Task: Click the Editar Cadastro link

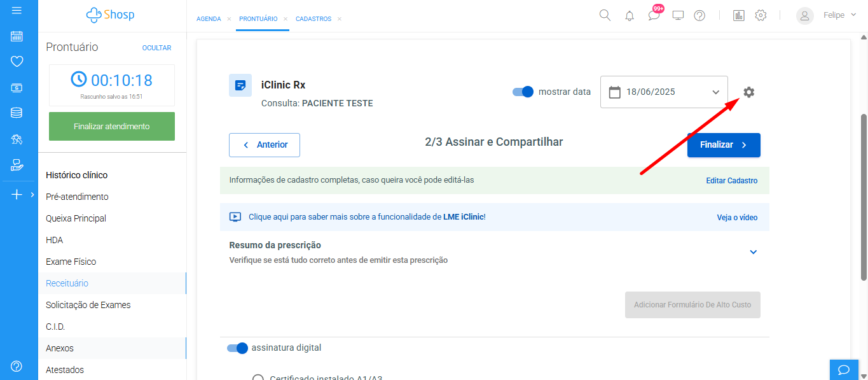Action: click(x=732, y=181)
